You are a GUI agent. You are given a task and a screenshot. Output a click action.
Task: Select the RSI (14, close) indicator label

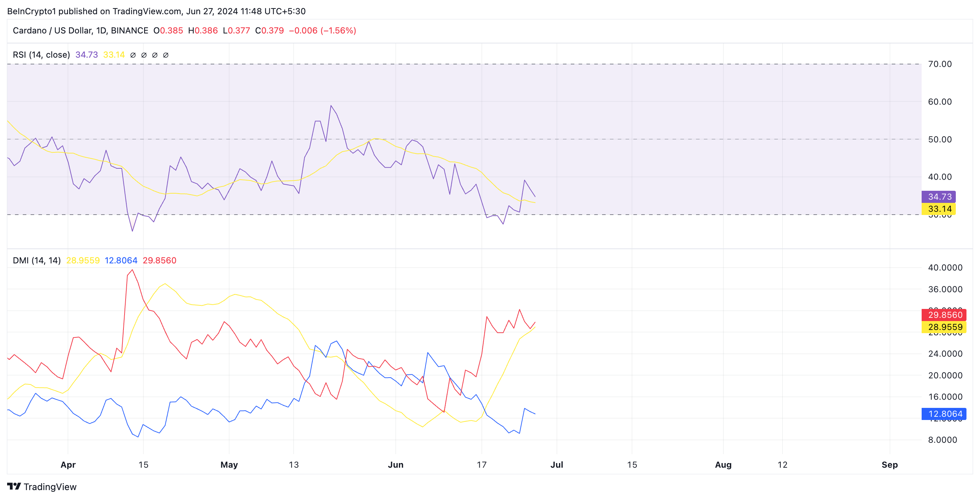coord(41,55)
